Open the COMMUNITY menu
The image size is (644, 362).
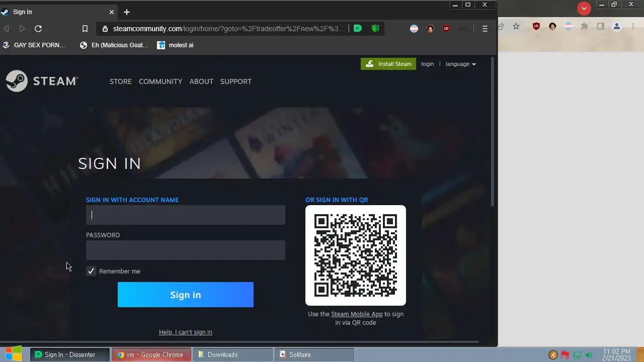160,81
